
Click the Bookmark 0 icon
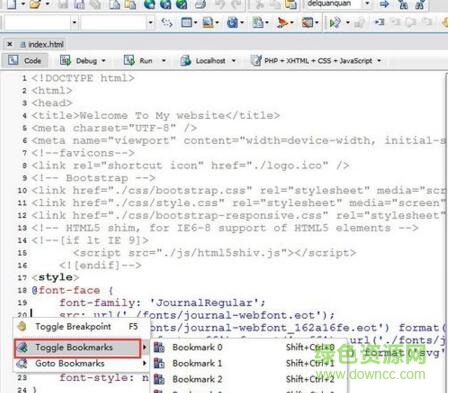[159, 347]
